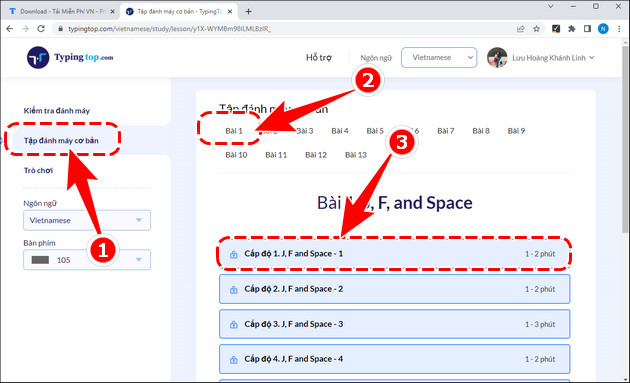This screenshot has width=630, height=383.
Task: Click the user profile photo thumbnail
Action: pyautogui.click(x=497, y=58)
